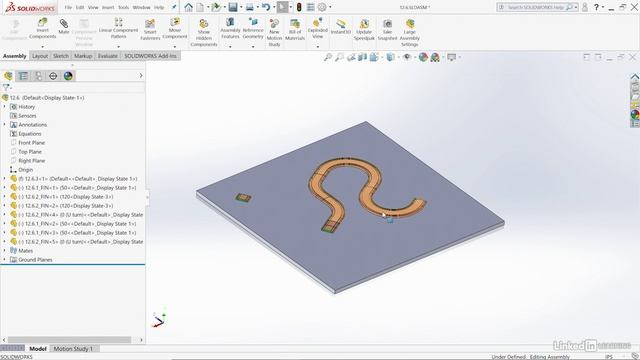Image resolution: width=640 pixels, height=360 pixels.
Task: Click the Options gear icon
Action: pos(322,7)
